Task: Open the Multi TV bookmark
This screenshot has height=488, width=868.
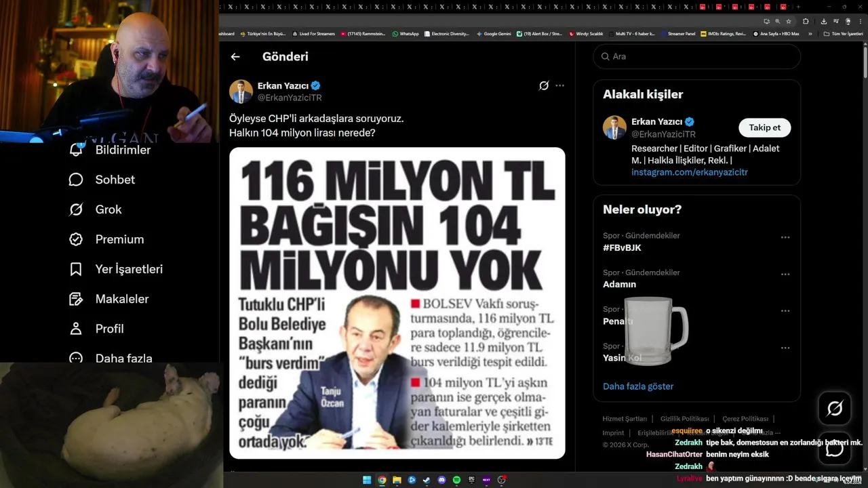Action: [x=631, y=33]
